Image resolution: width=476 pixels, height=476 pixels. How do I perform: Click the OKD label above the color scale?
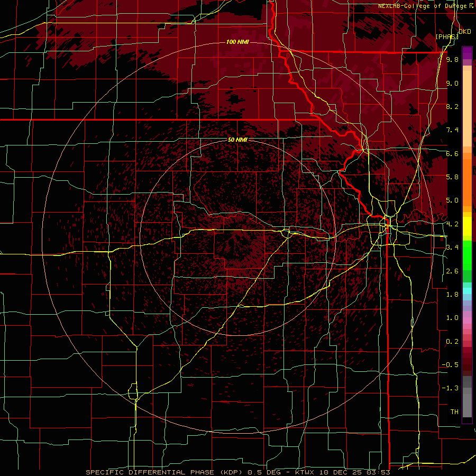[465, 32]
